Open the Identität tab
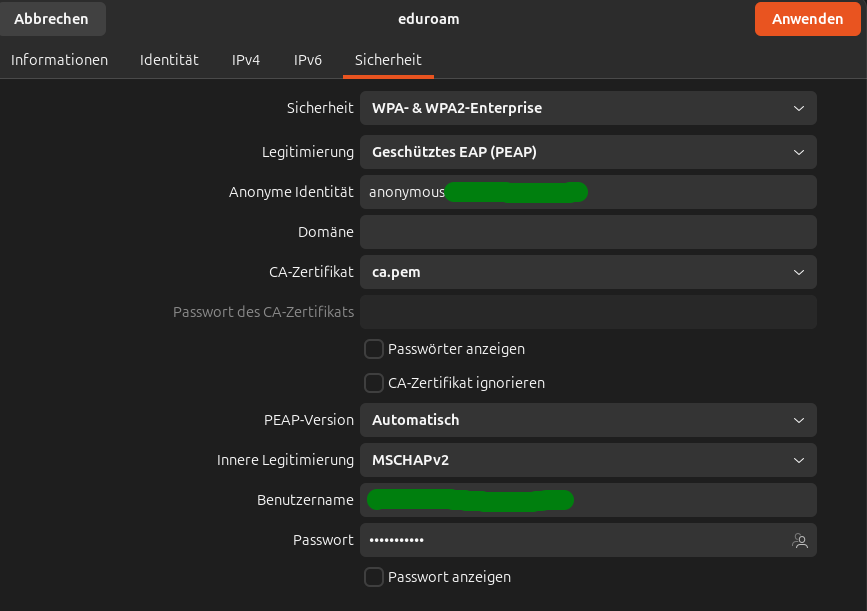The image size is (867, 611). click(x=169, y=60)
